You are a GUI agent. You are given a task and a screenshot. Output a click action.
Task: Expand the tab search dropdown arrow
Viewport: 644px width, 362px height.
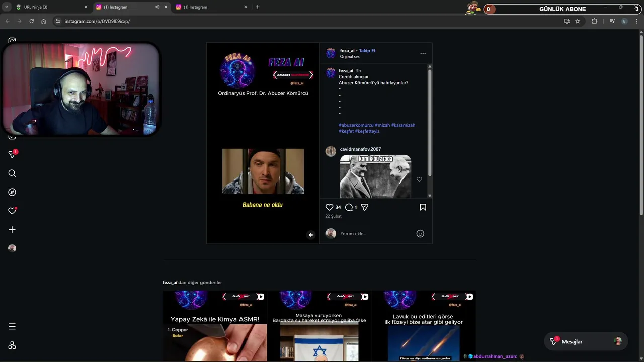click(7, 7)
